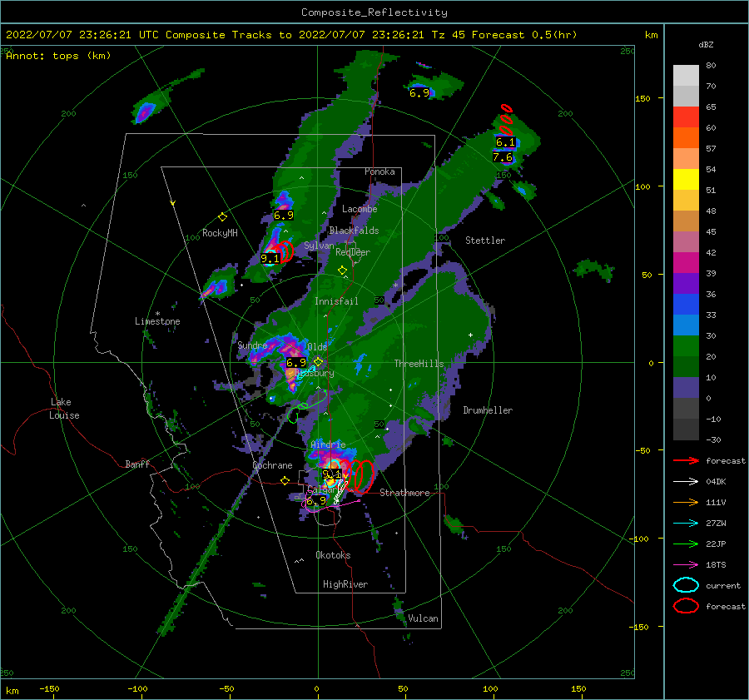Click the red forecast ellipse legend symbol

coord(686,606)
